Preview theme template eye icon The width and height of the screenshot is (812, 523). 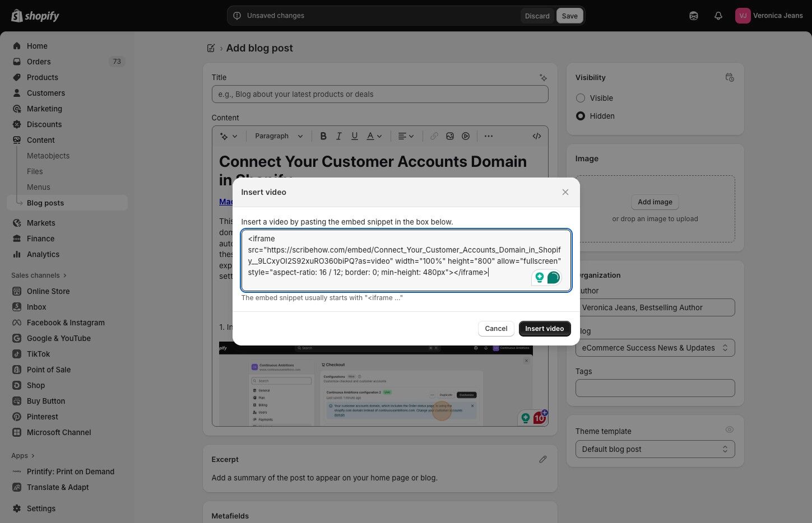pos(730,430)
